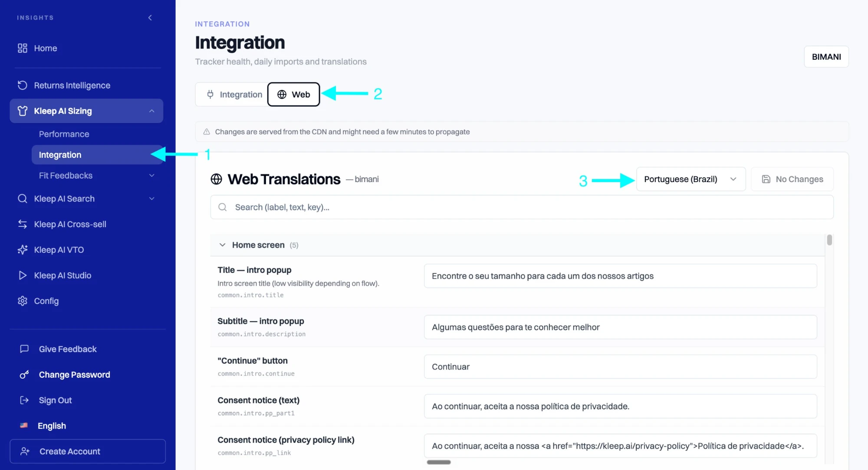Click the search magnifier in translations search
The width and height of the screenshot is (868, 470).
223,207
